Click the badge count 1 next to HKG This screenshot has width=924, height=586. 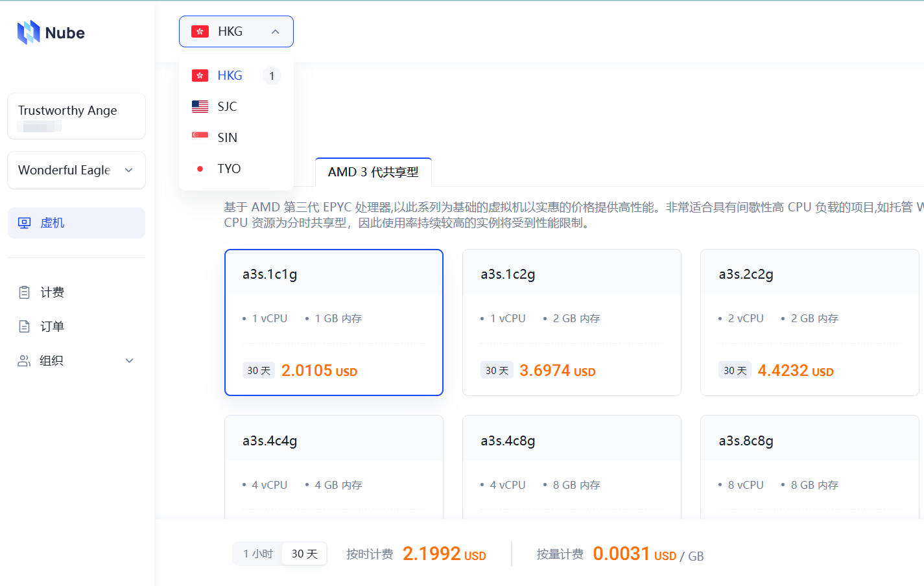(272, 76)
